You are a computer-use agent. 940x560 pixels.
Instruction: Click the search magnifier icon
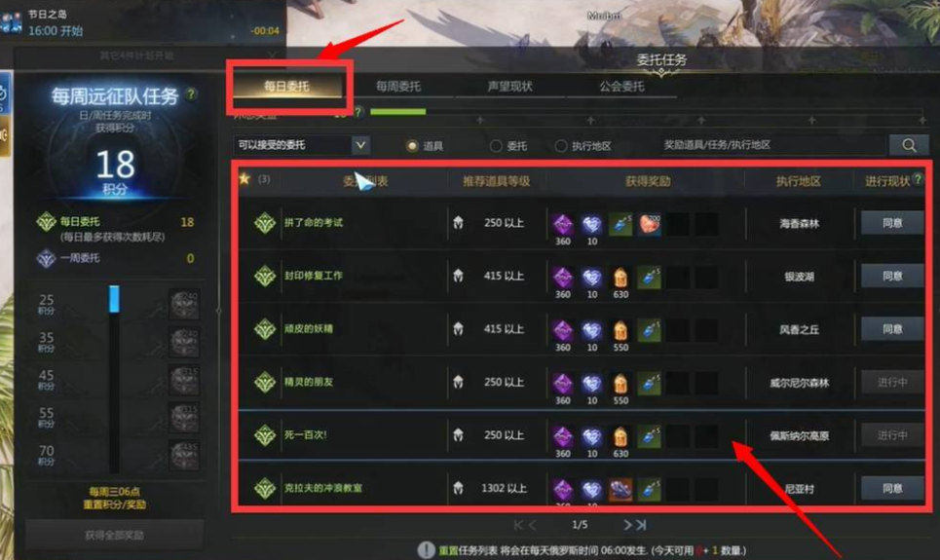909,145
